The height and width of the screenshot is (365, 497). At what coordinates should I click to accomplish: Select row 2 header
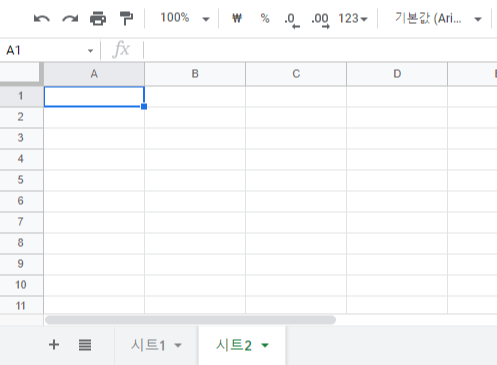21,117
